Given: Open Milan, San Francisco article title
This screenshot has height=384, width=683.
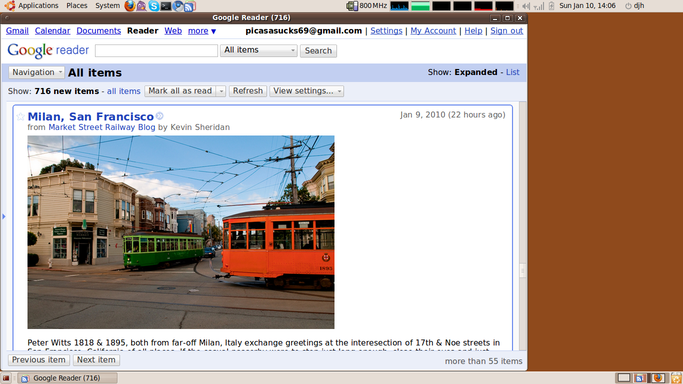Looking at the screenshot, I should click(91, 117).
